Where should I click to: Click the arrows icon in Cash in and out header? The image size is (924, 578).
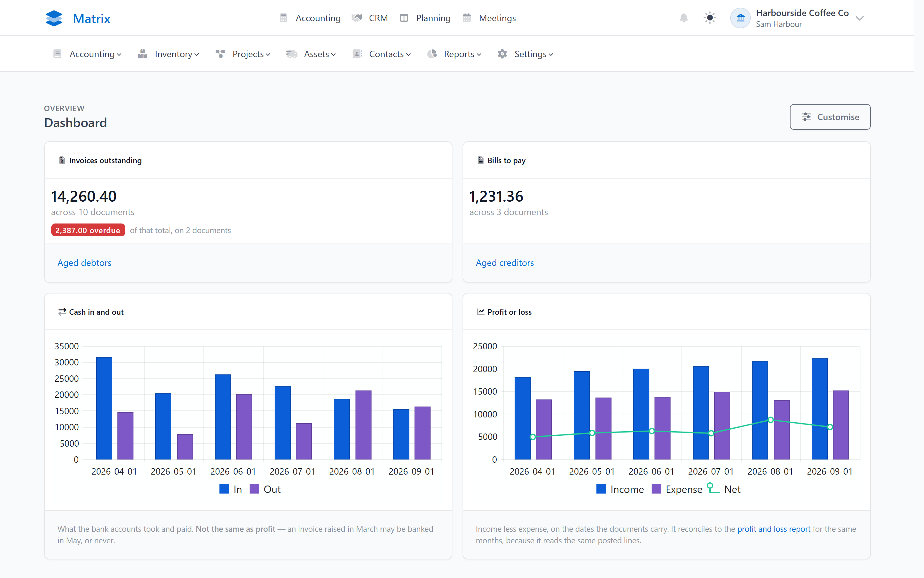point(62,312)
